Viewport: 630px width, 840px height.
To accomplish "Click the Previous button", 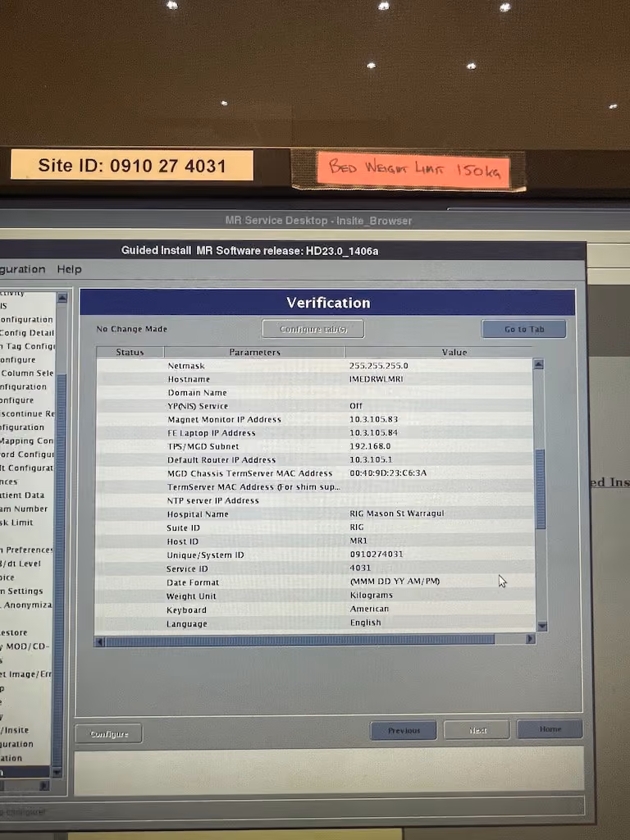I will pos(404,730).
